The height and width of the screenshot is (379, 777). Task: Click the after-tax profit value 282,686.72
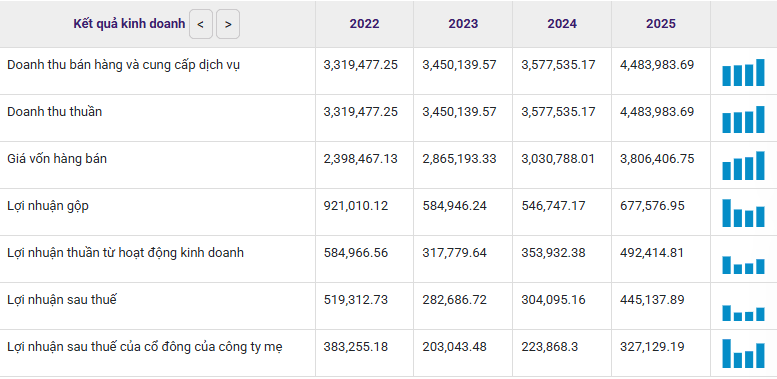click(454, 300)
